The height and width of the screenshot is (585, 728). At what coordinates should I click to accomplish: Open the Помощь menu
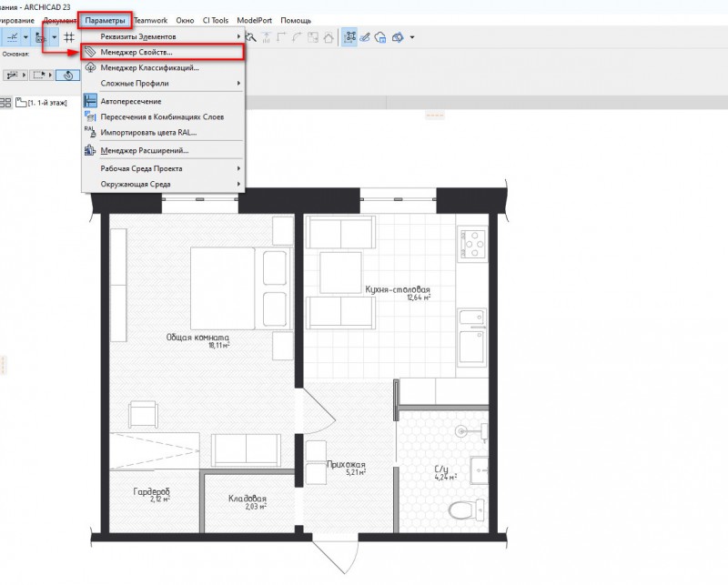[295, 20]
